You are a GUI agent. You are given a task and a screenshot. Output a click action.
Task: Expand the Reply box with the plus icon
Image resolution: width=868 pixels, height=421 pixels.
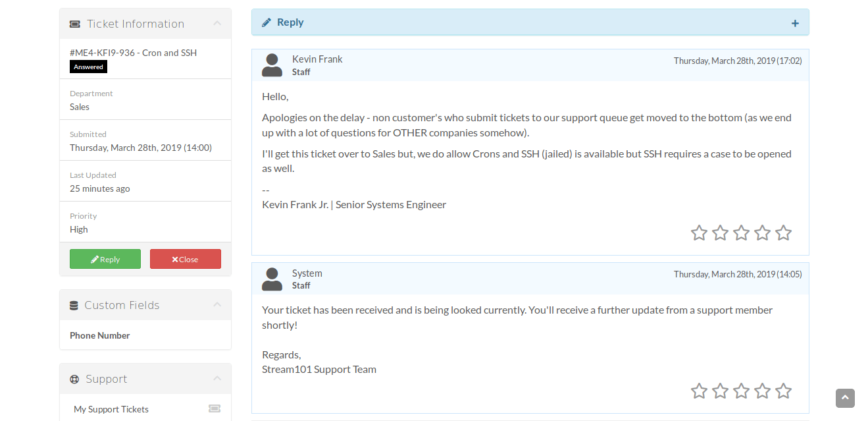pyautogui.click(x=795, y=23)
